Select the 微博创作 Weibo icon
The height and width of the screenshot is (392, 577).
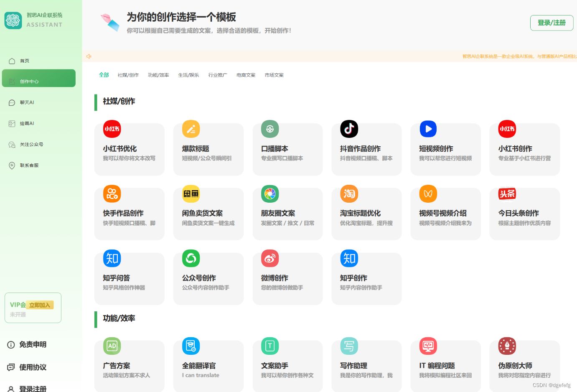(269, 258)
